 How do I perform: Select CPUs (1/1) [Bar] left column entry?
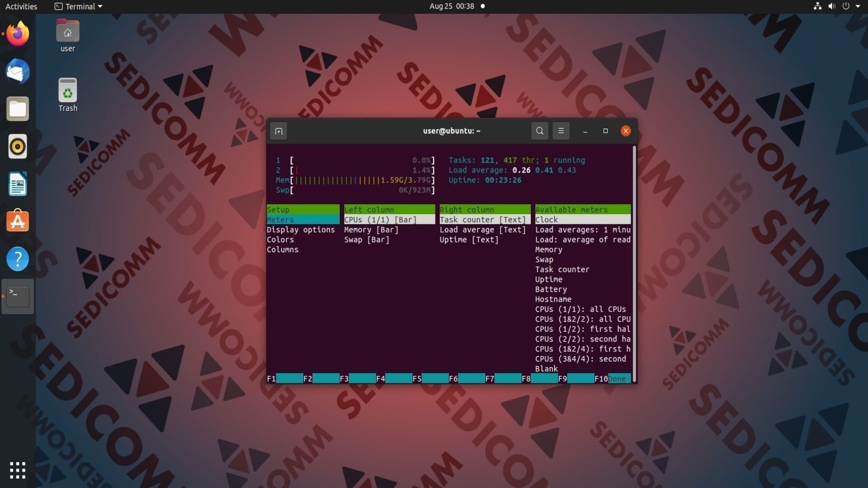[389, 220]
